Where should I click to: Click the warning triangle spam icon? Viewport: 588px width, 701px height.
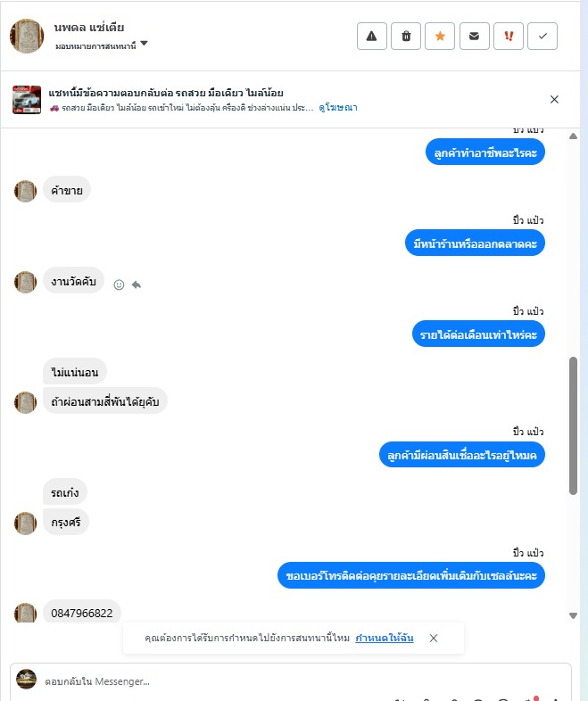coord(371,37)
